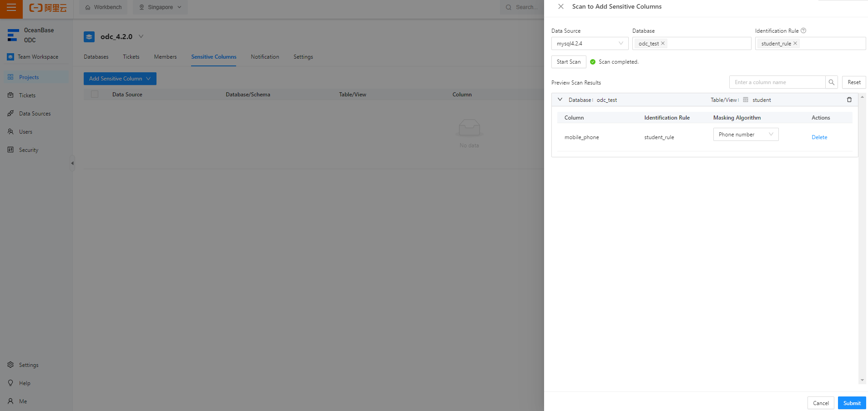
Task: Open the Identification Rule multi-select field
Action: [810, 43]
